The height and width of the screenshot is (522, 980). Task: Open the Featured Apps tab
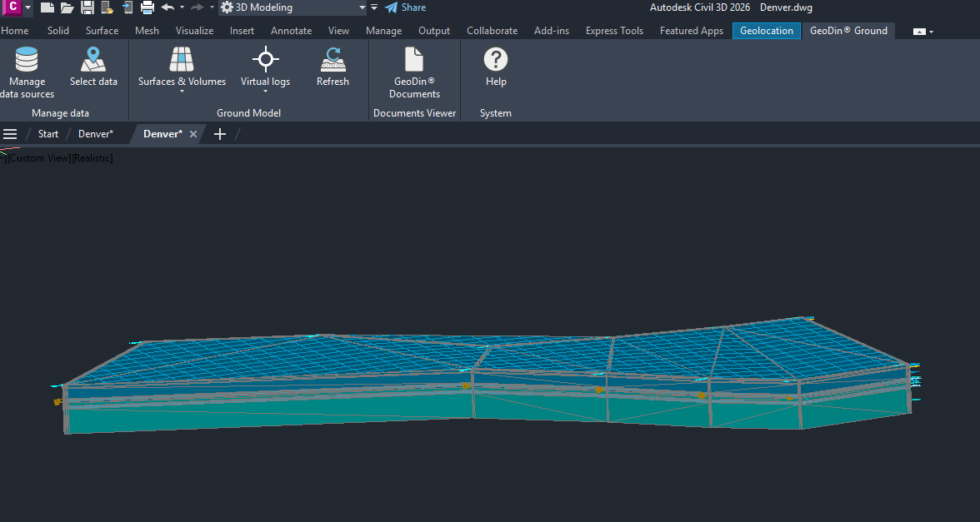(x=692, y=31)
